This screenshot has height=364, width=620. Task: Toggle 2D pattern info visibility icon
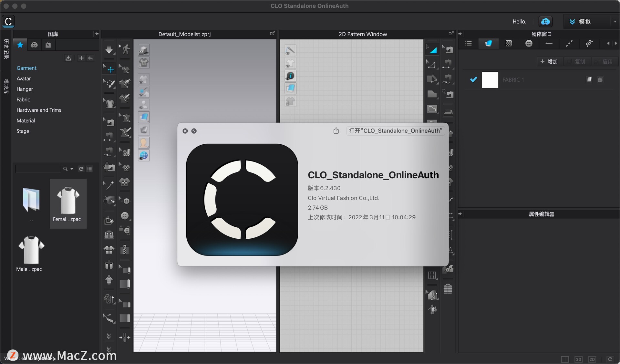[x=290, y=76]
